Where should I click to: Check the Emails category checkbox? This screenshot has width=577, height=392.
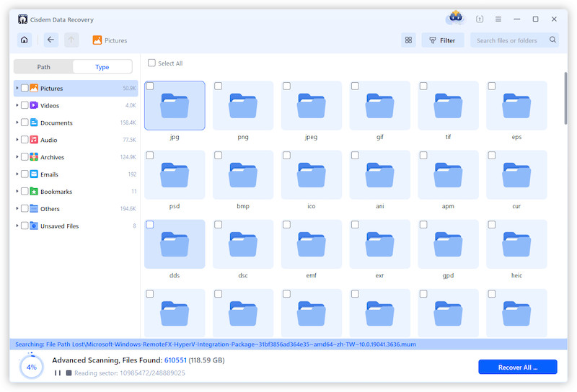(25, 174)
